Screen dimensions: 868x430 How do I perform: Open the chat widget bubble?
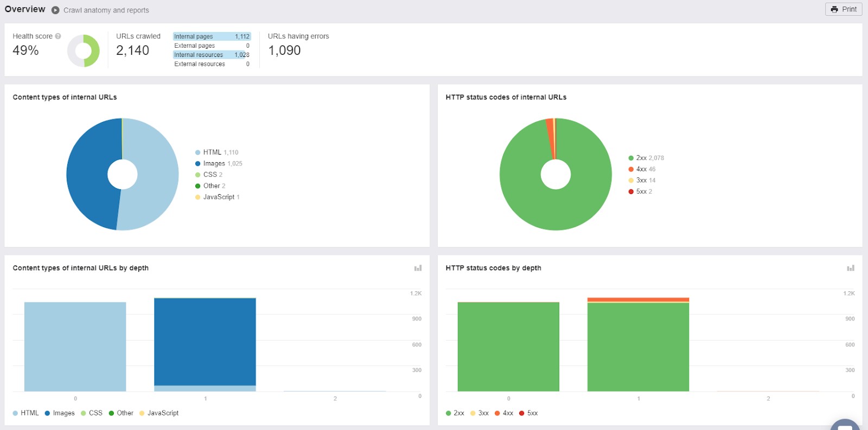pos(845,425)
